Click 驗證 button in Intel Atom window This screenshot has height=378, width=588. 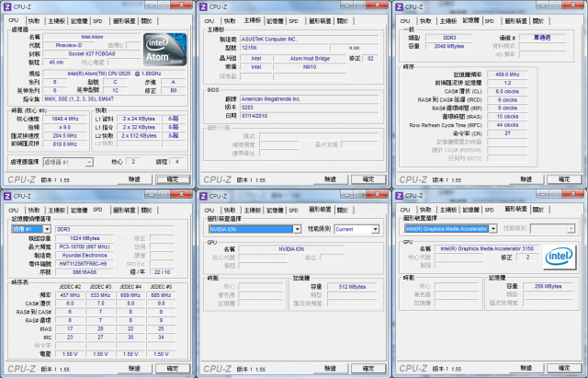point(135,179)
